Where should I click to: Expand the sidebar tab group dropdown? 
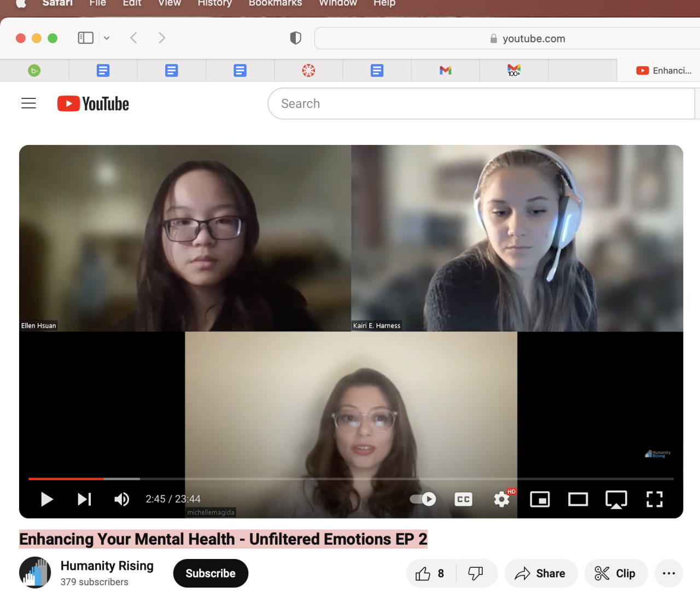click(107, 38)
